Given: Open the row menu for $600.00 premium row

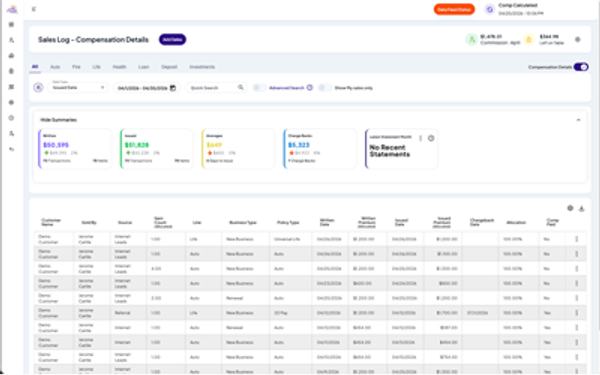Looking at the screenshot, I should click(x=577, y=283).
